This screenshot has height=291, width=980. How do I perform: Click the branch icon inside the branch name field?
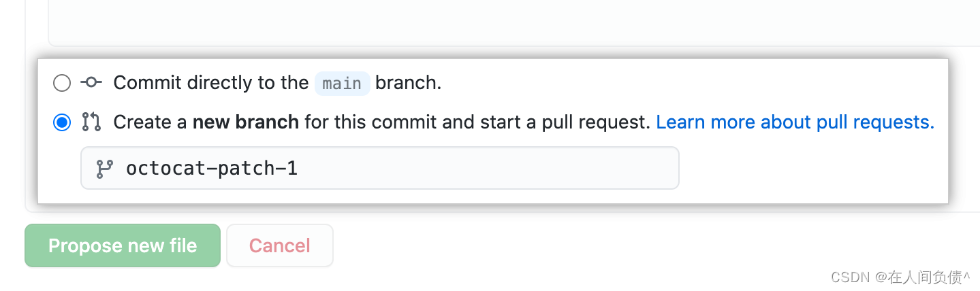click(104, 169)
